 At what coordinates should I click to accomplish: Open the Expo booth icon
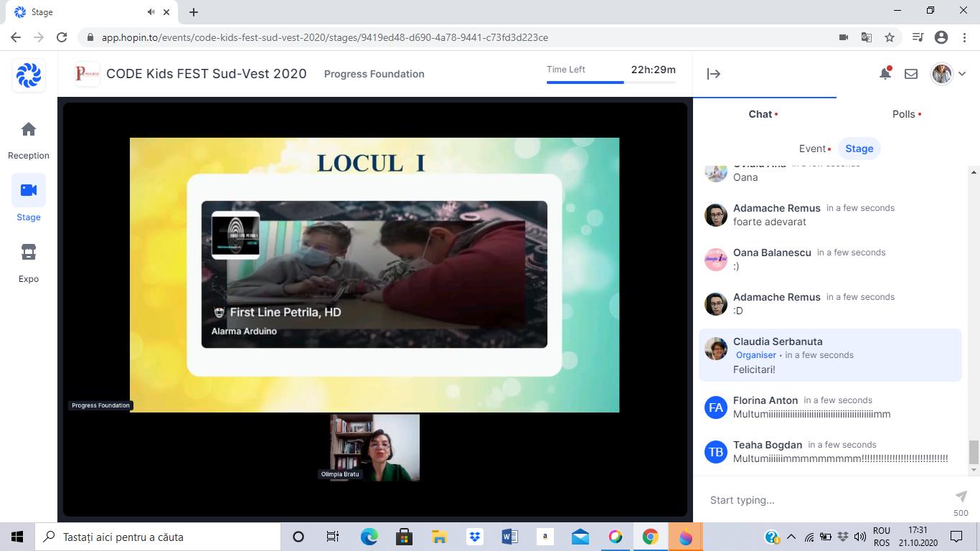click(29, 253)
